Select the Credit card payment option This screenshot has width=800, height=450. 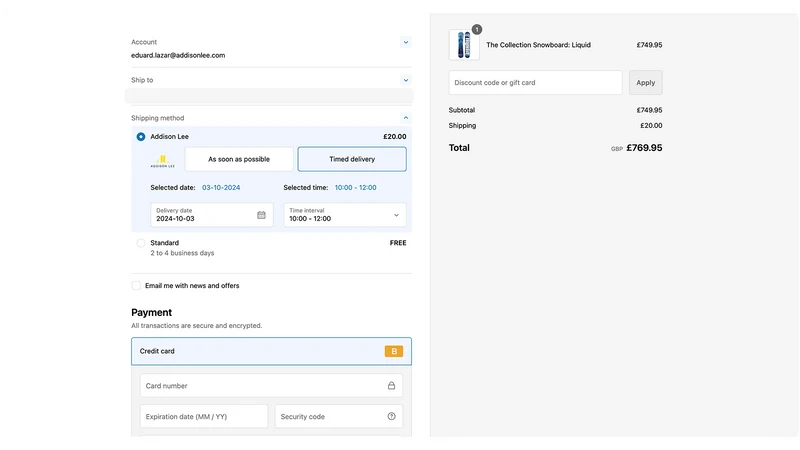point(271,351)
